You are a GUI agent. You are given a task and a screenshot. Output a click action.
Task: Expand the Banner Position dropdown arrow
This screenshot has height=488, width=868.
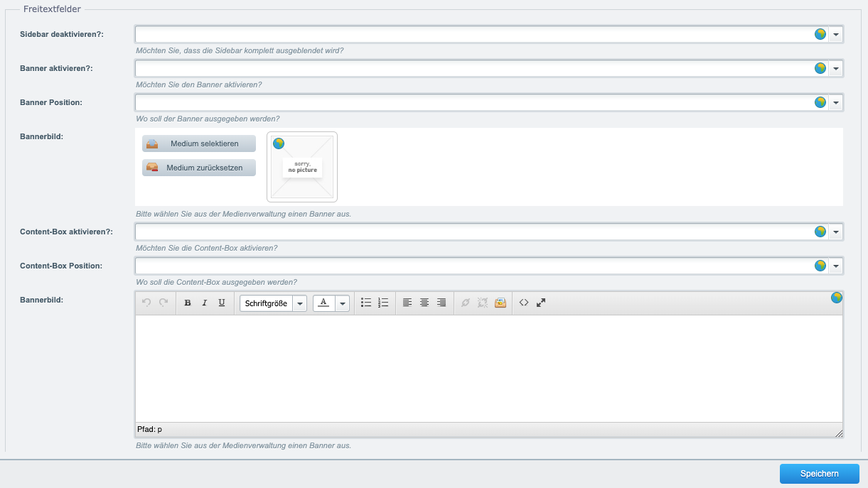[836, 102]
